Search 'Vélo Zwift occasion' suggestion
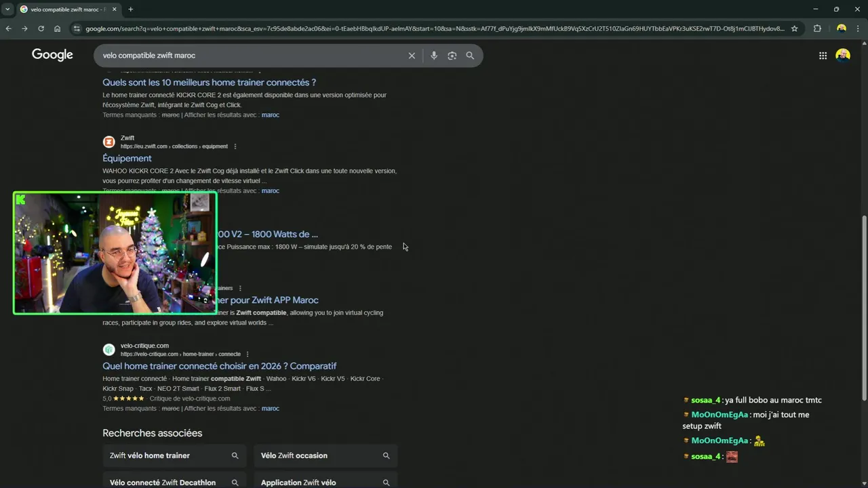868x488 pixels. click(x=325, y=455)
